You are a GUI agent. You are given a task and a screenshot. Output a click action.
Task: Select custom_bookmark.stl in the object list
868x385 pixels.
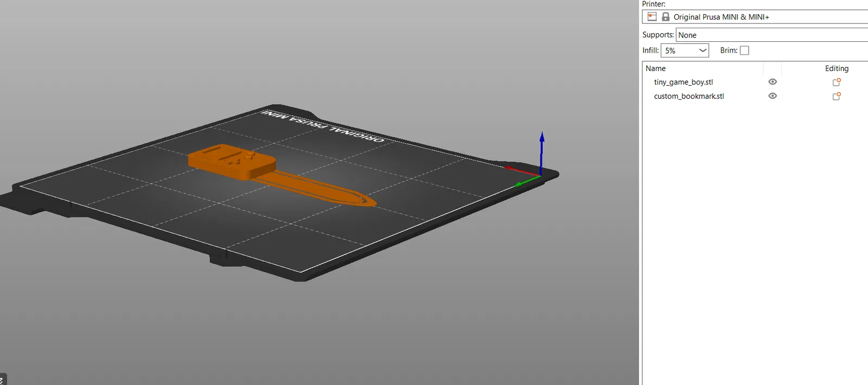pyautogui.click(x=689, y=96)
